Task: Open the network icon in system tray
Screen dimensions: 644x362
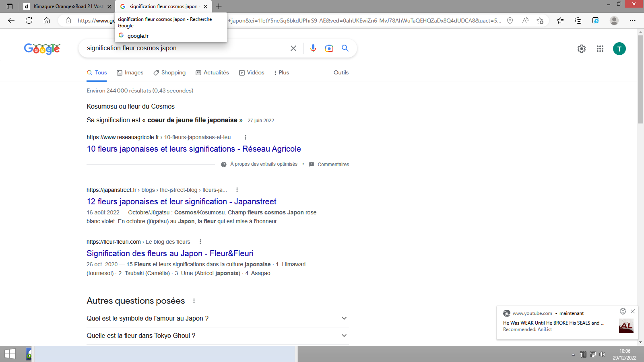Action: coord(593,354)
